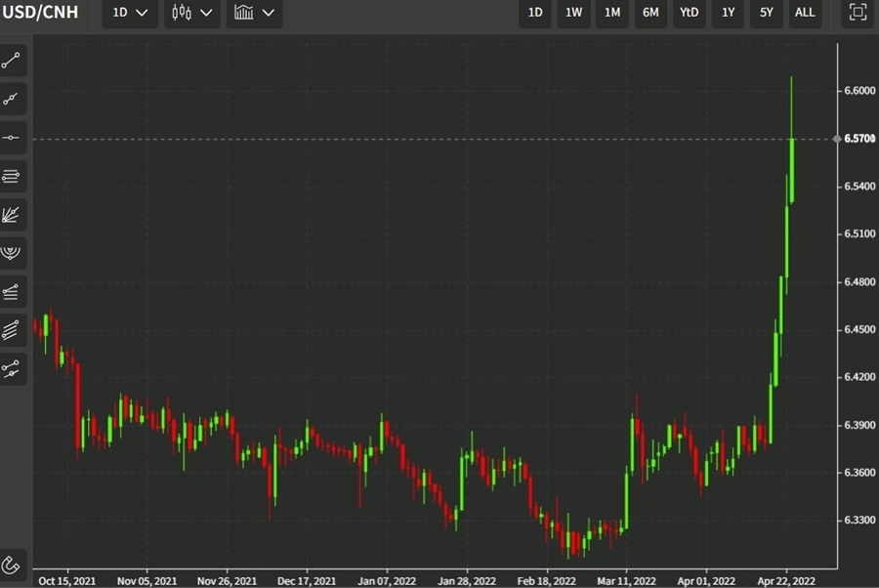The height and width of the screenshot is (588, 879).
Task: Select the arc fan drawing tool
Action: pos(11,253)
